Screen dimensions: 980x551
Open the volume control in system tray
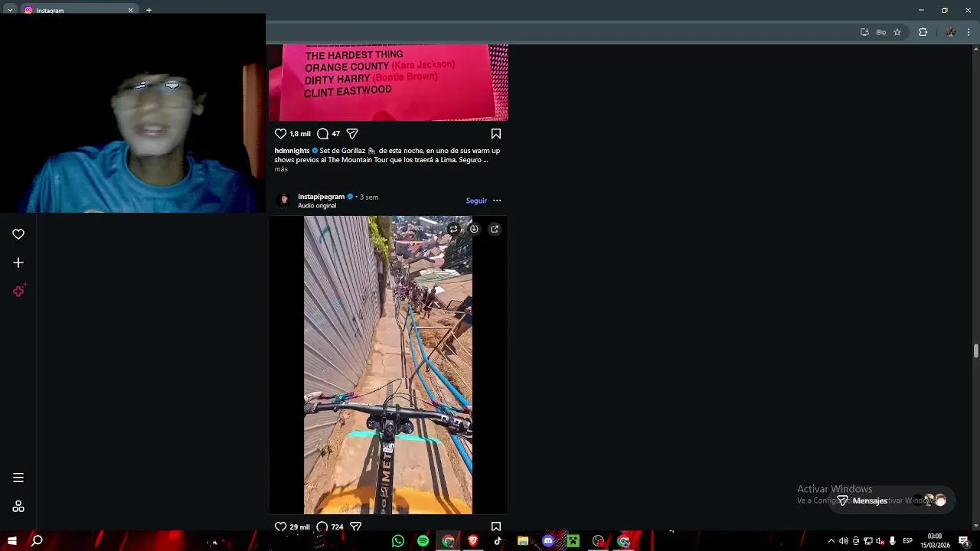(x=844, y=541)
